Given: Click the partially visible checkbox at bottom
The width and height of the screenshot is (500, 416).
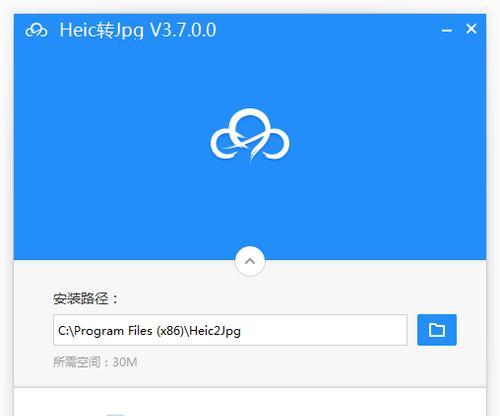Looking at the screenshot, I should (115, 414).
